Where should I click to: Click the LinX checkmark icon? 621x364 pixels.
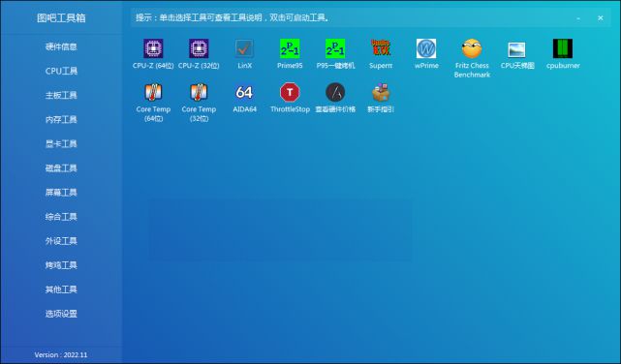pos(244,48)
